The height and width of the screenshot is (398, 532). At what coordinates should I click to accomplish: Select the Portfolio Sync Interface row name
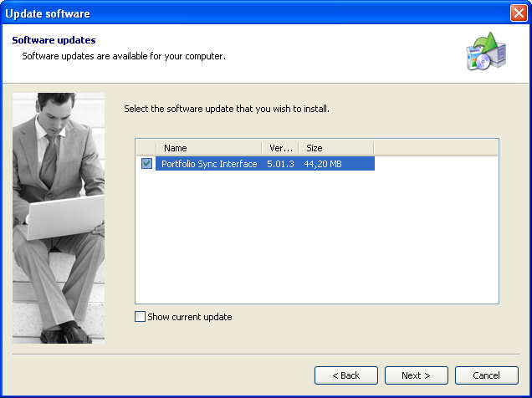pyautogui.click(x=209, y=164)
